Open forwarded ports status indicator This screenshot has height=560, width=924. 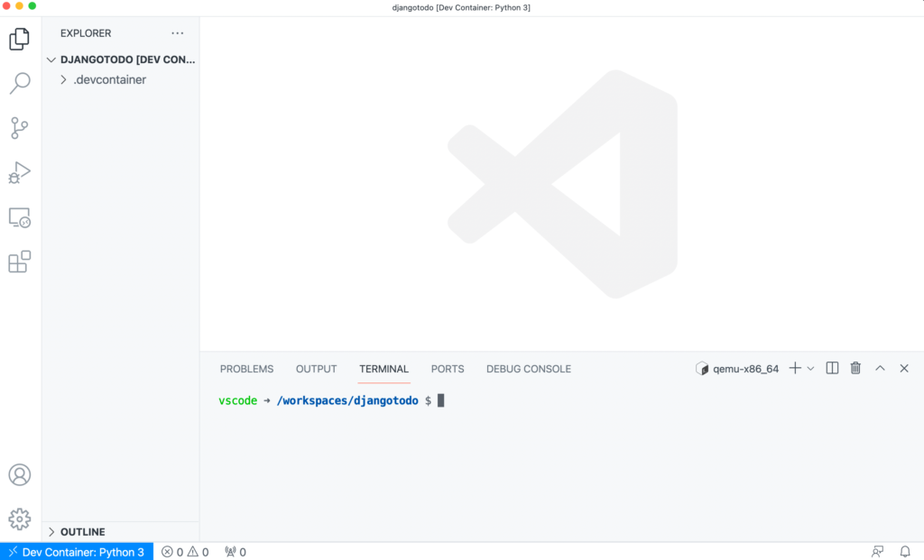click(x=236, y=552)
